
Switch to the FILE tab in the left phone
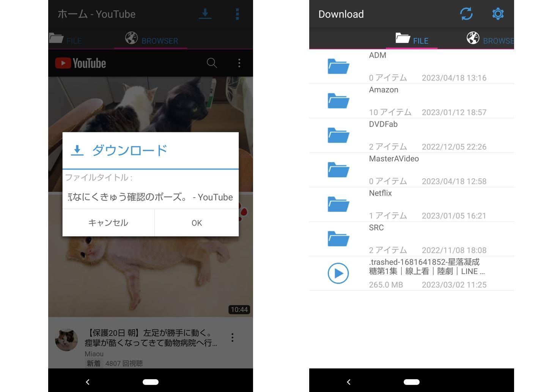(66, 40)
